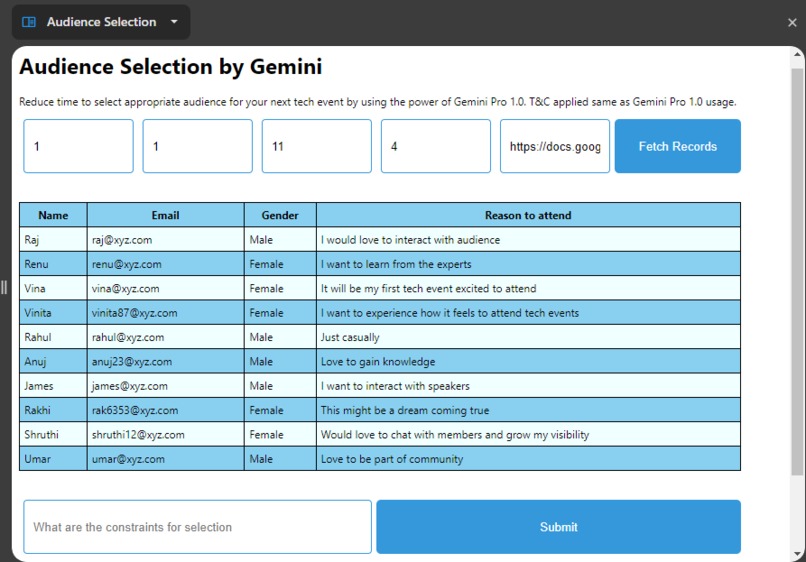Screen dimensions: 806x562
Task: Click the input box containing 4
Action: [x=436, y=147]
